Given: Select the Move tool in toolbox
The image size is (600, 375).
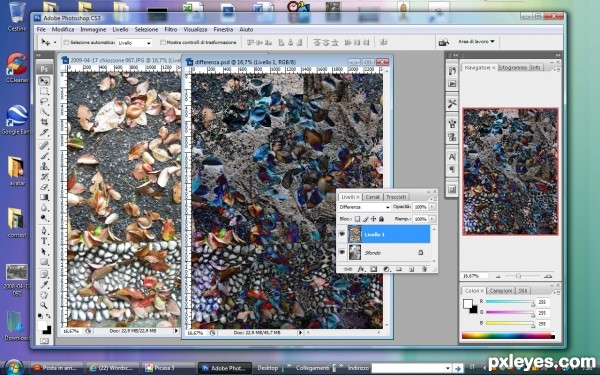Looking at the screenshot, I should pyautogui.click(x=44, y=81).
